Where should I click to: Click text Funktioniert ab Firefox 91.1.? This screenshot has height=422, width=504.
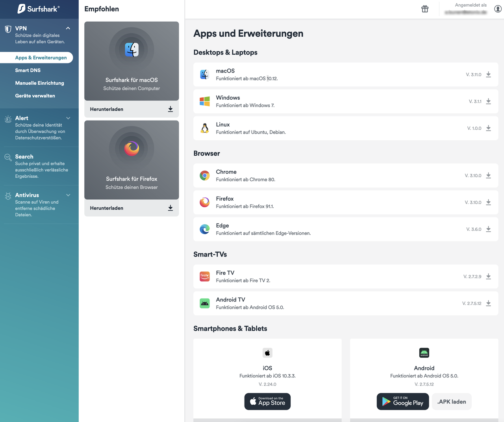pyautogui.click(x=245, y=206)
